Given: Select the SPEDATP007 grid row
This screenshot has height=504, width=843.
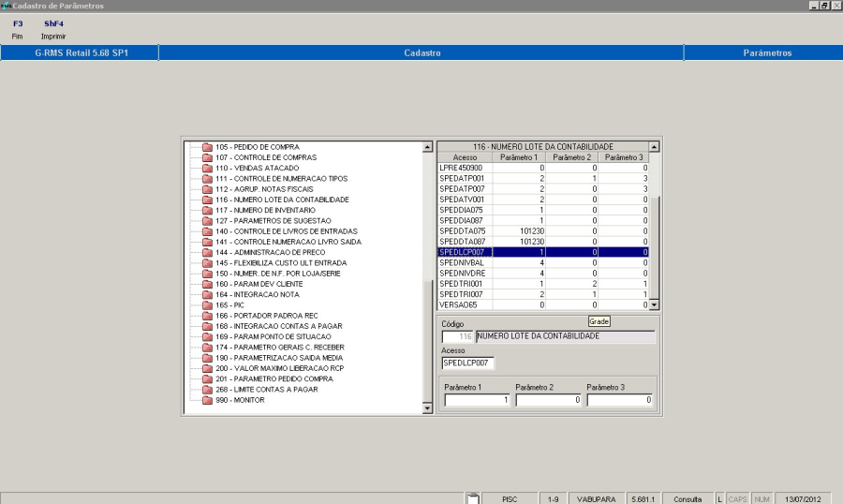Looking at the screenshot, I should tap(543, 189).
